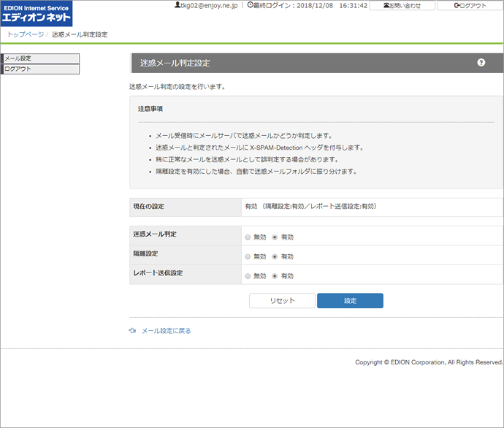
Task: Select 有効 for 隔離設定
Action: pos(275,256)
